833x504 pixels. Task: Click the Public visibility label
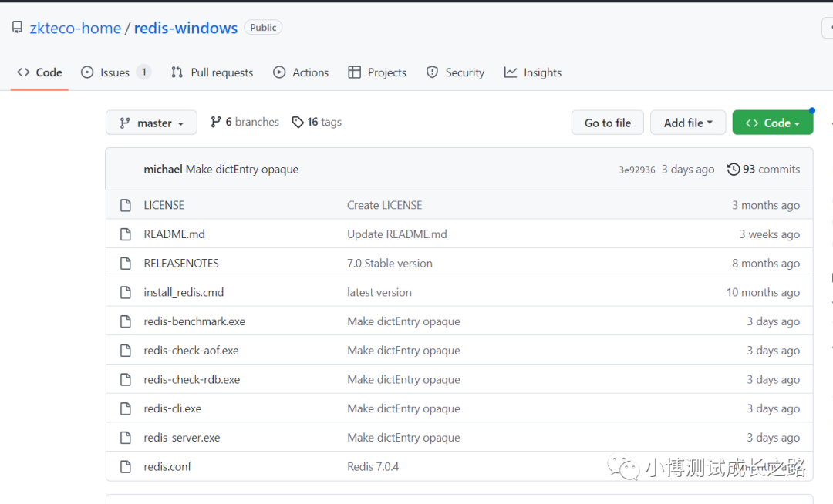[263, 28]
